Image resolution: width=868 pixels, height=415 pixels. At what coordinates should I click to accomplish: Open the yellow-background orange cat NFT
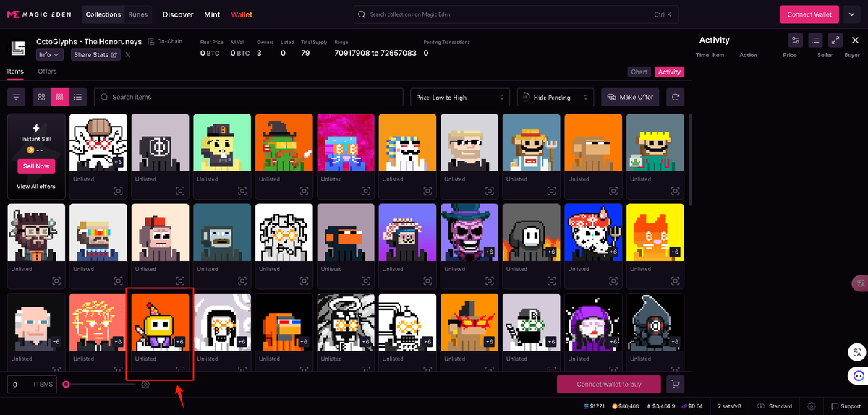tap(655, 232)
